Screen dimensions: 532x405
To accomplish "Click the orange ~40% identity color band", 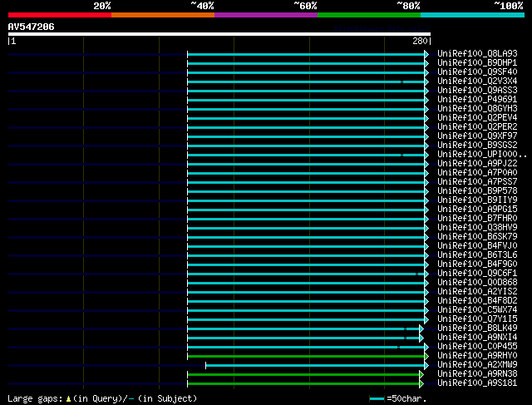I will pyautogui.click(x=163, y=15).
